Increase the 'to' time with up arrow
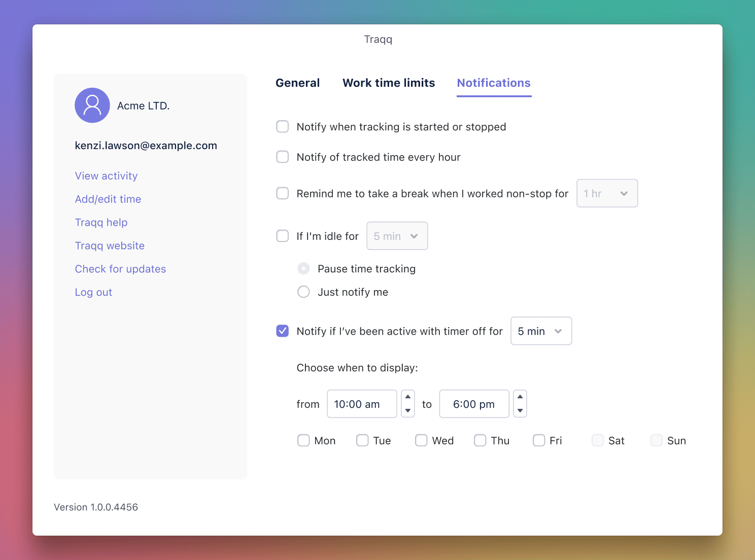Viewport: 755px width, 560px height. click(x=520, y=397)
